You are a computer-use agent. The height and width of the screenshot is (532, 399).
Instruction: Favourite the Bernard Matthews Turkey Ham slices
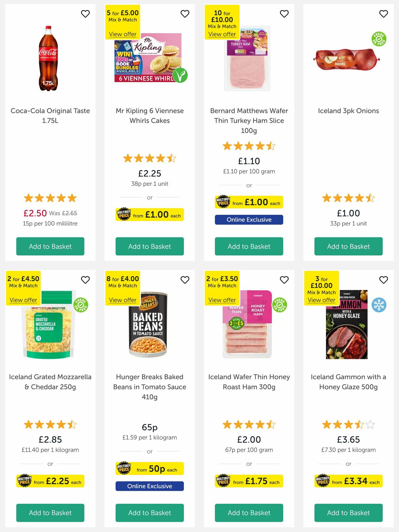click(x=284, y=14)
